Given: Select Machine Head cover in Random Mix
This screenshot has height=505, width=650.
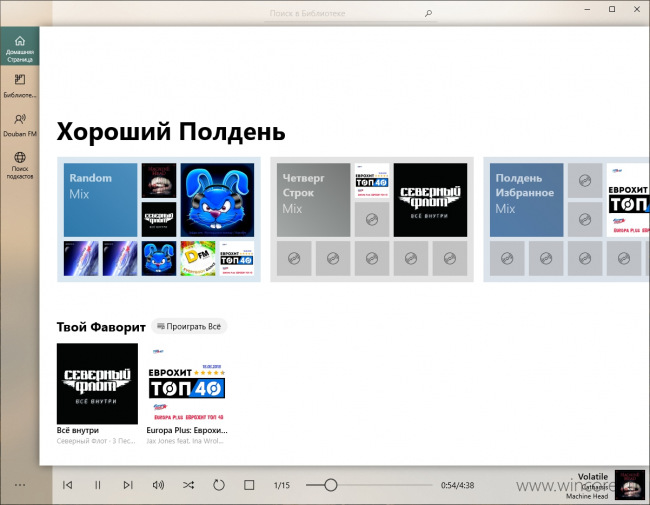Looking at the screenshot, I should point(159,180).
